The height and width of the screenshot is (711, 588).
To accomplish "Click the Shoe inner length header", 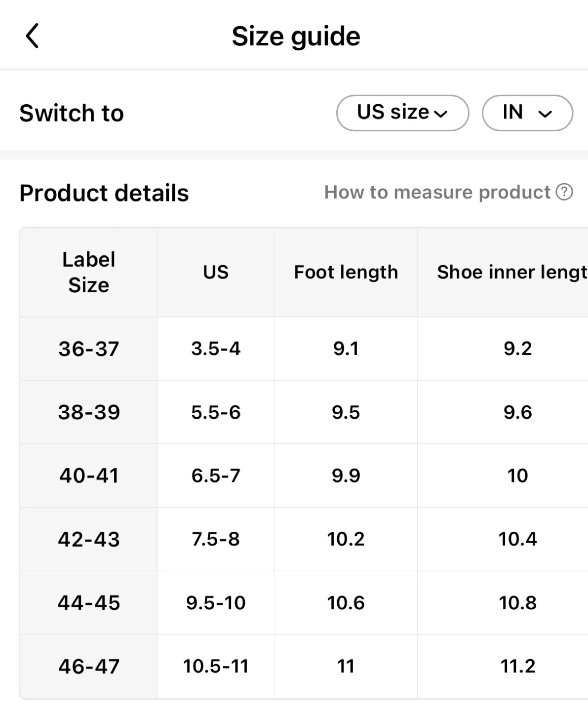I will (511, 272).
